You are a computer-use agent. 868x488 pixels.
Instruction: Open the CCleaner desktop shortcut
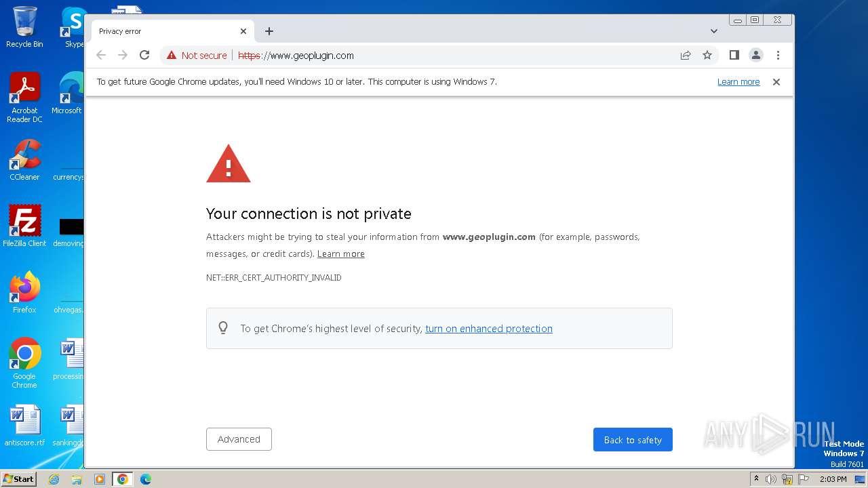click(24, 160)
